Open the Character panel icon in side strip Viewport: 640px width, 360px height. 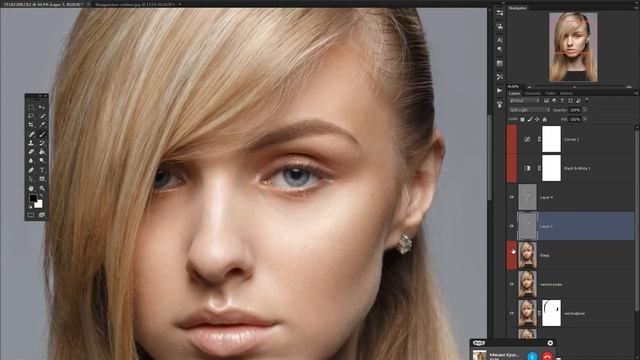pos(500,40)
